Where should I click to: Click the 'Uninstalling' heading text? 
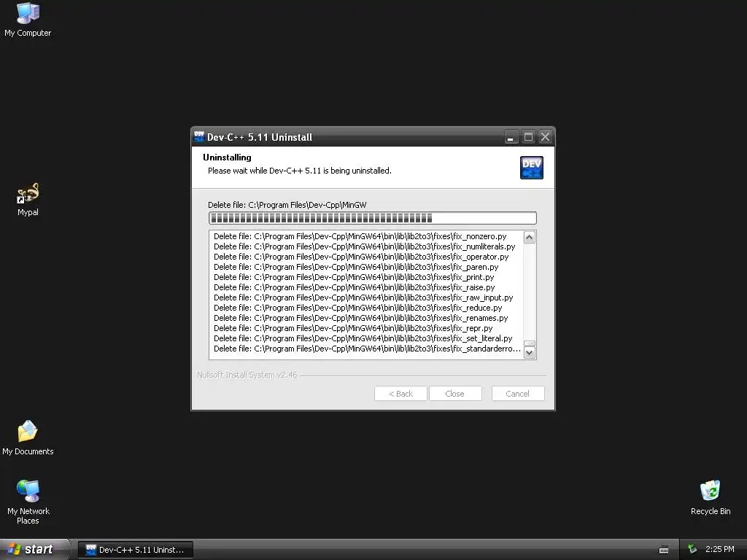tap(227, 157)
